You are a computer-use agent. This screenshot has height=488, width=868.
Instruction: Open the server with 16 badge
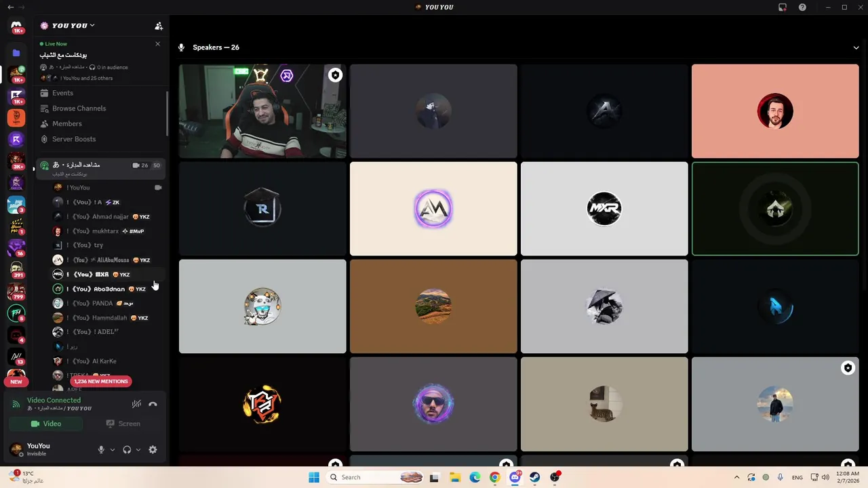click(x=16, y=248)
